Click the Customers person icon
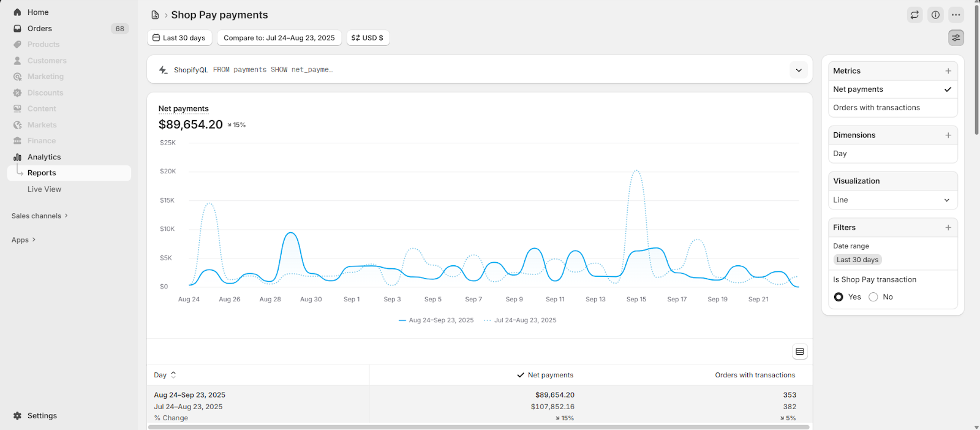Viewport: 980px width, 430px height. click(17, 61)
